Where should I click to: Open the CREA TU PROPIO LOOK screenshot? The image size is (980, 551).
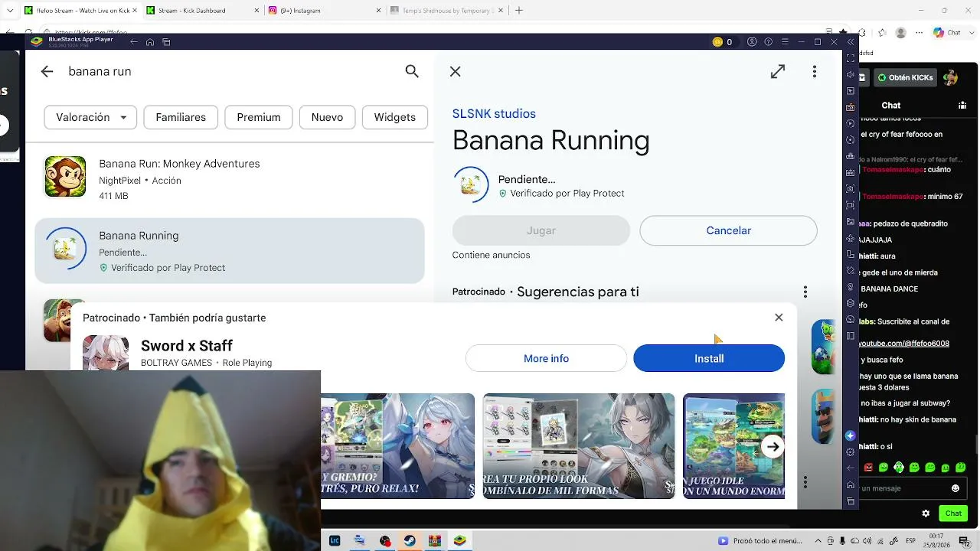(579, 446)
